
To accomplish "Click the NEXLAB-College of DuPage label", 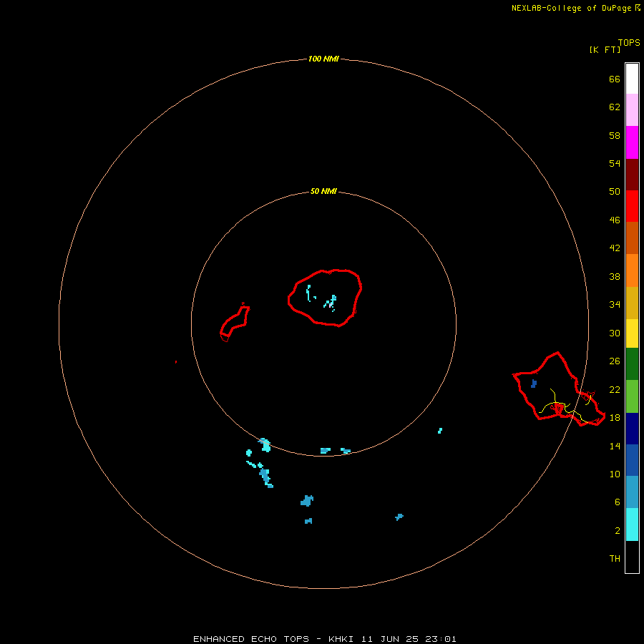I will click(x=576, y=8).
